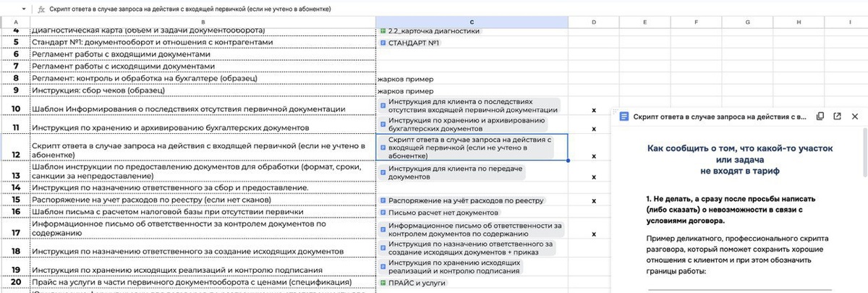Select column F header

(x=695, y=23)
